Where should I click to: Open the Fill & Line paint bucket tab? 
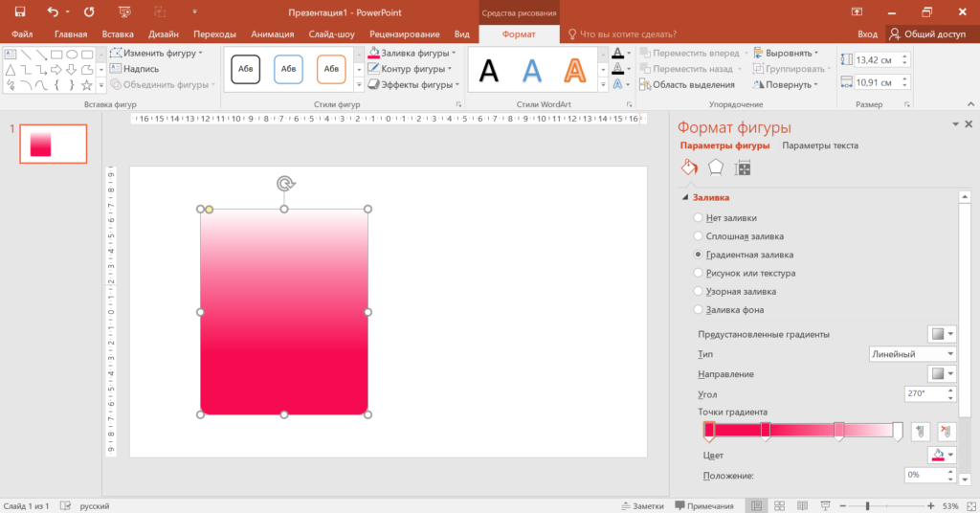(689, 167)
